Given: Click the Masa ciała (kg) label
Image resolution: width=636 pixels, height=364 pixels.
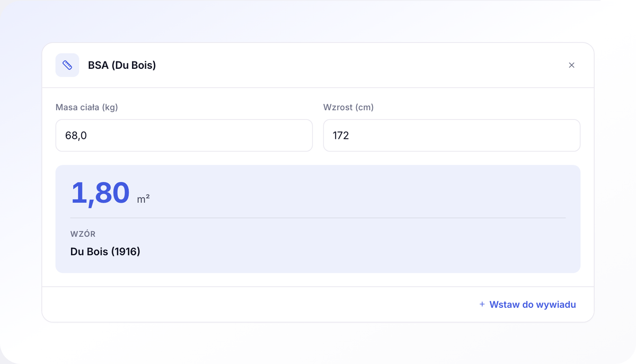Looking at the screenshot, I should pos(87,108).
